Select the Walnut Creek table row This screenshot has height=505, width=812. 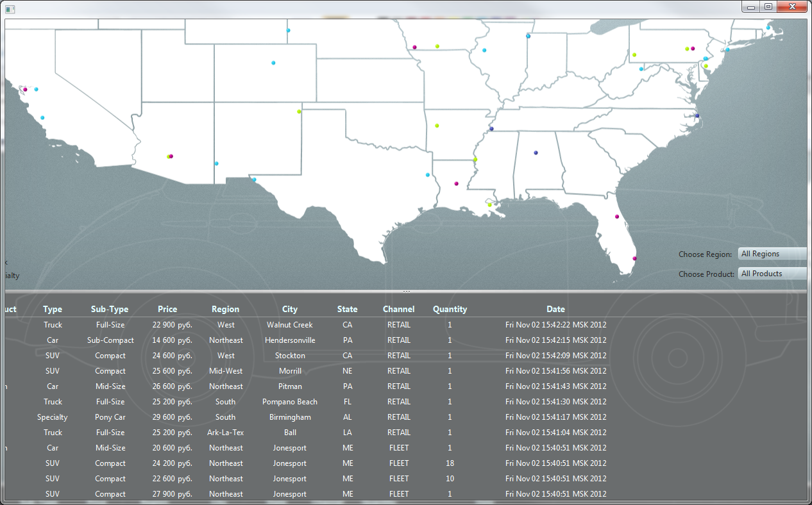(x=290, y=325)
